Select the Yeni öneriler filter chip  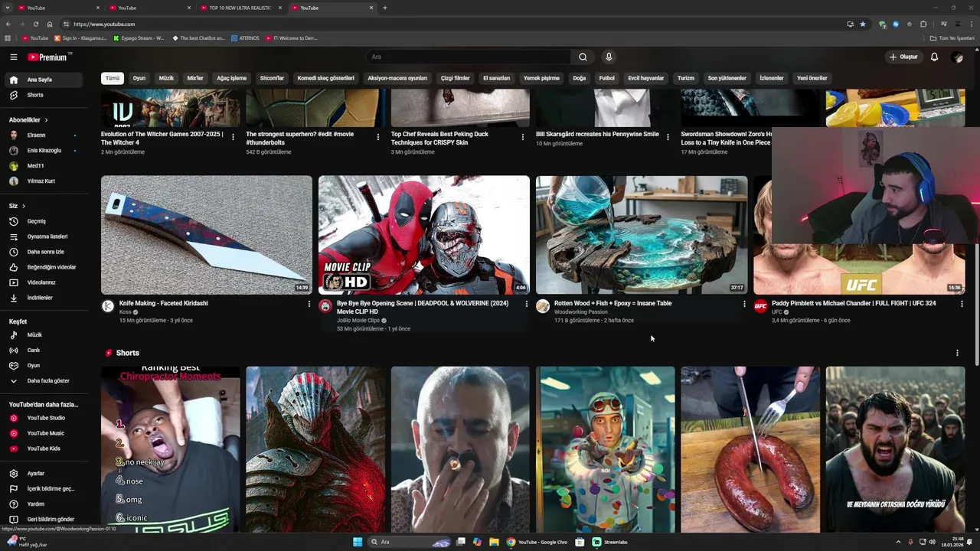tap(812, 78)
